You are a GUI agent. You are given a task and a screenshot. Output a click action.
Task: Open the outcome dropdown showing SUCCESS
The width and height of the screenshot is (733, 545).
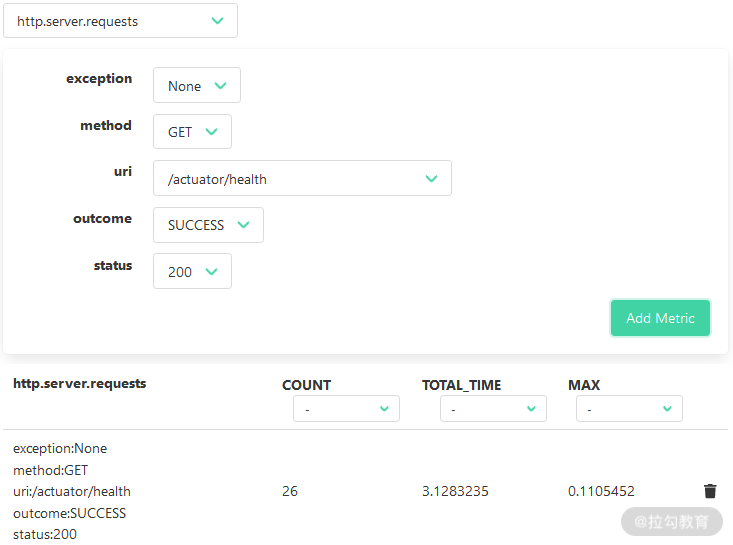[x=208, y=225]
